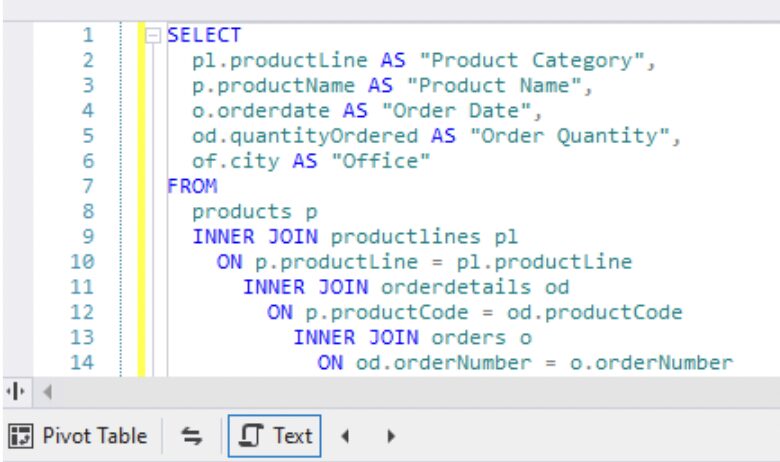Click the vertical split handle icon
Viewport: 780px width, 462px height.
[17, 388]
